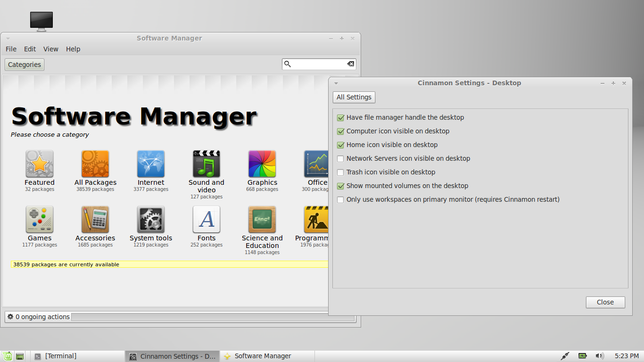Open the volume control in the system tray
This screenshot has width=644, height=362.
(600, 356)
